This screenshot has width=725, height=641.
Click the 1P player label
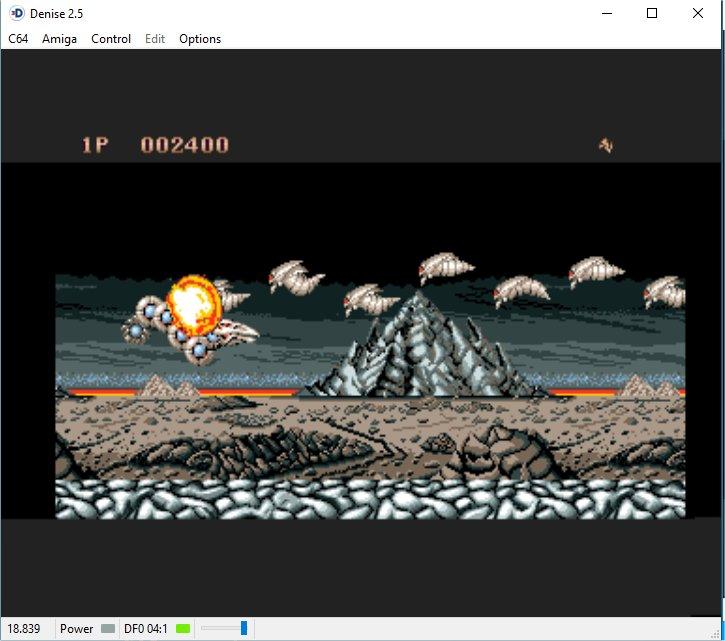pyautogui.click(x=95, y=145)
